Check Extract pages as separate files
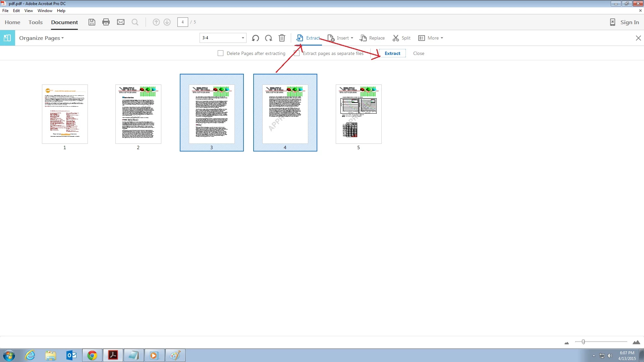This screenshot has width=644, height=362. point(297,53)
